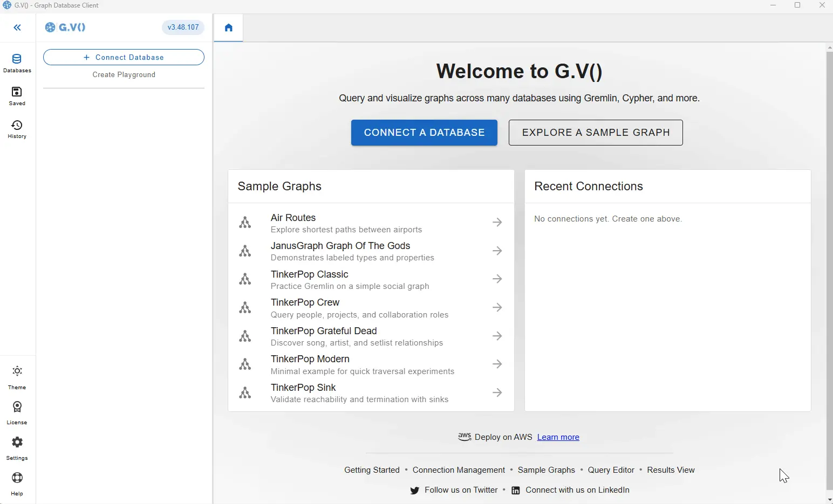Click Explore a Sample Graph
The height and width of the screenshot is (504, 833).
point(595,132)
